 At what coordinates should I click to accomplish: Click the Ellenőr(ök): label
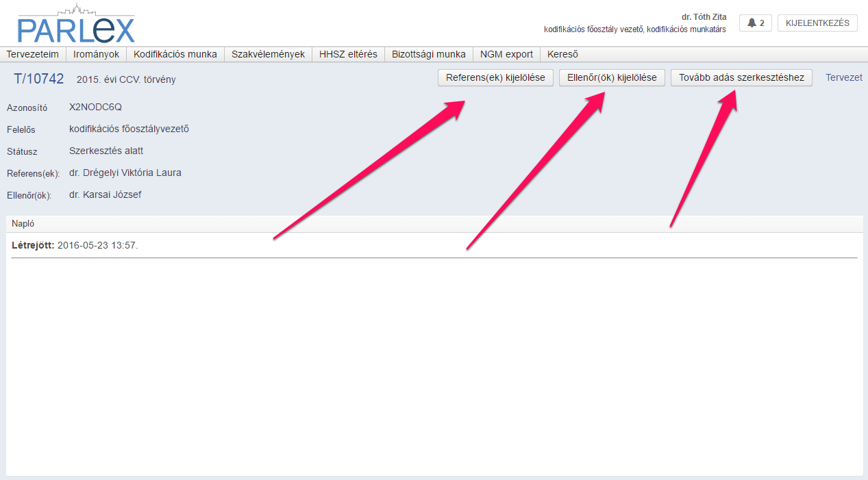tap(29, 195)
